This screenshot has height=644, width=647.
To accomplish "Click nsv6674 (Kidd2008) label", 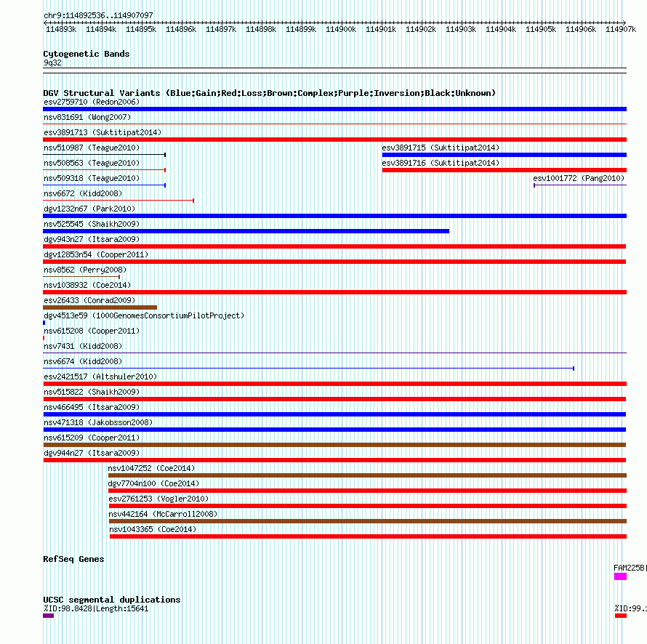I will click(83, 361).
